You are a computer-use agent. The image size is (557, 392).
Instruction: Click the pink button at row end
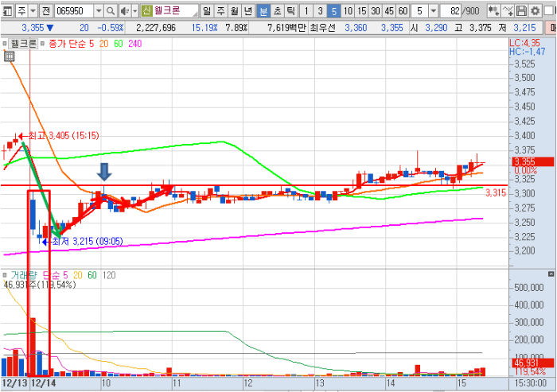[x=552, y=28]
